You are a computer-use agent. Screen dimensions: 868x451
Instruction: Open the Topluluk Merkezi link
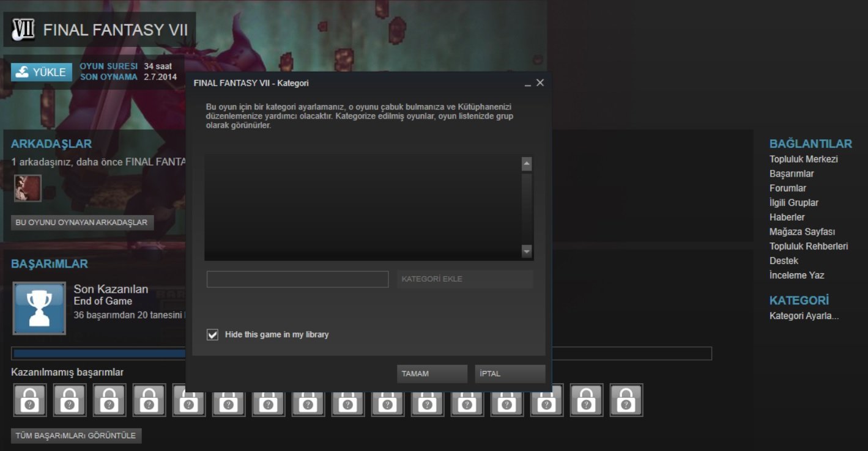tap(804, 159)
